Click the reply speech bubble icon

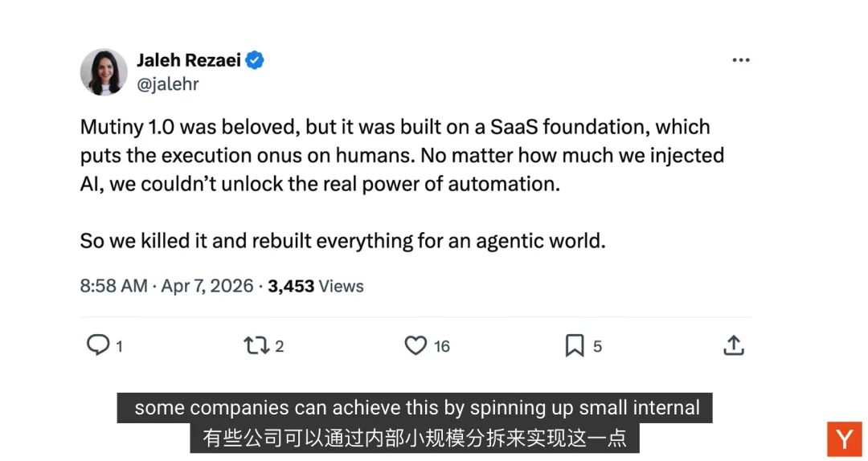pos(98,345)
